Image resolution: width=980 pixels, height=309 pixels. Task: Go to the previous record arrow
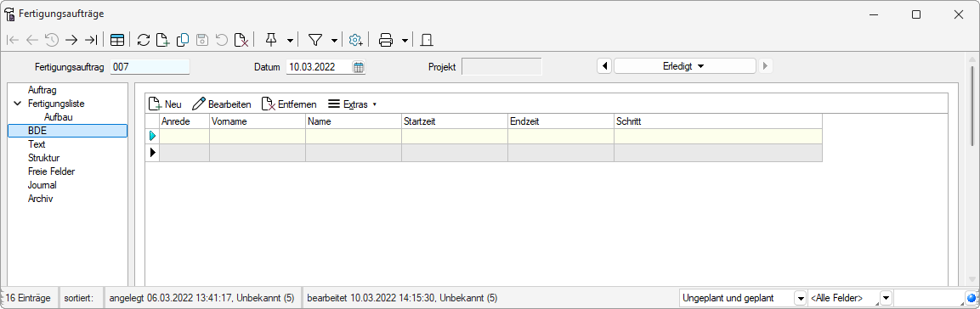tap(32, 40)
